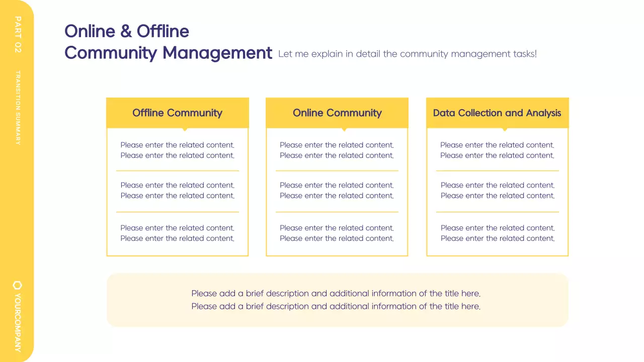The width and height of the screenshot is (644, 362).
Task: Click the upper divider line in Offline Community card
Action: pyautogui.click(x=177, y=171)
